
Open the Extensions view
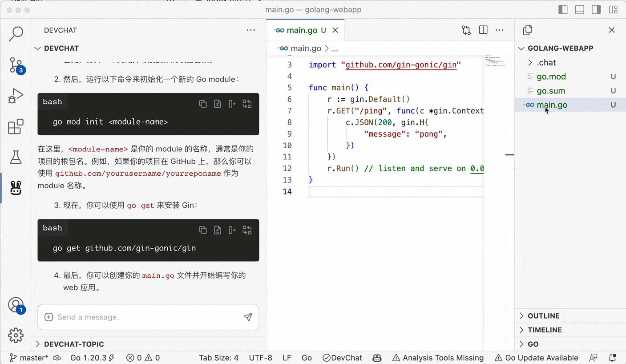[16, 127]
